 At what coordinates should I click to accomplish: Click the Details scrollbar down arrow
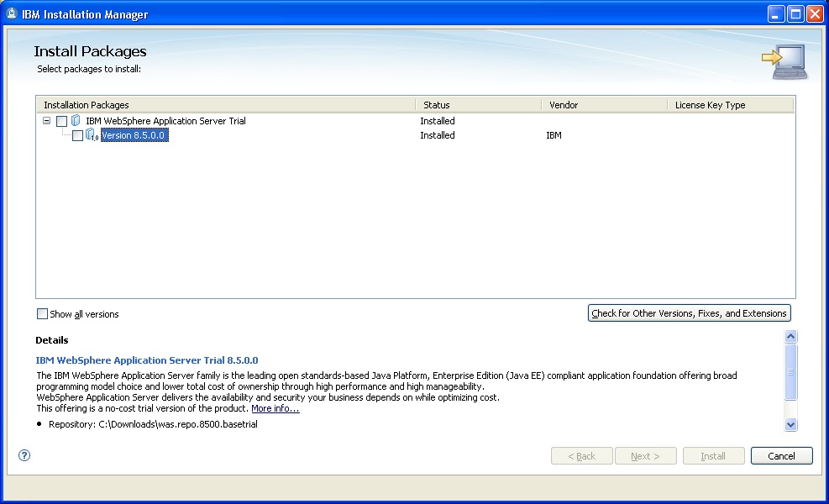coord(791,424)
